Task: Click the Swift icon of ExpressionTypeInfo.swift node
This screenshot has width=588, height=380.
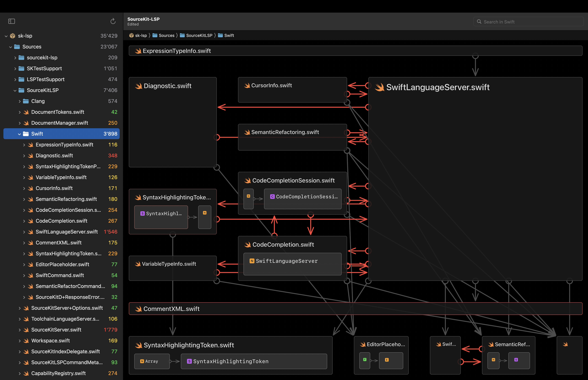Action: [138, 51]
